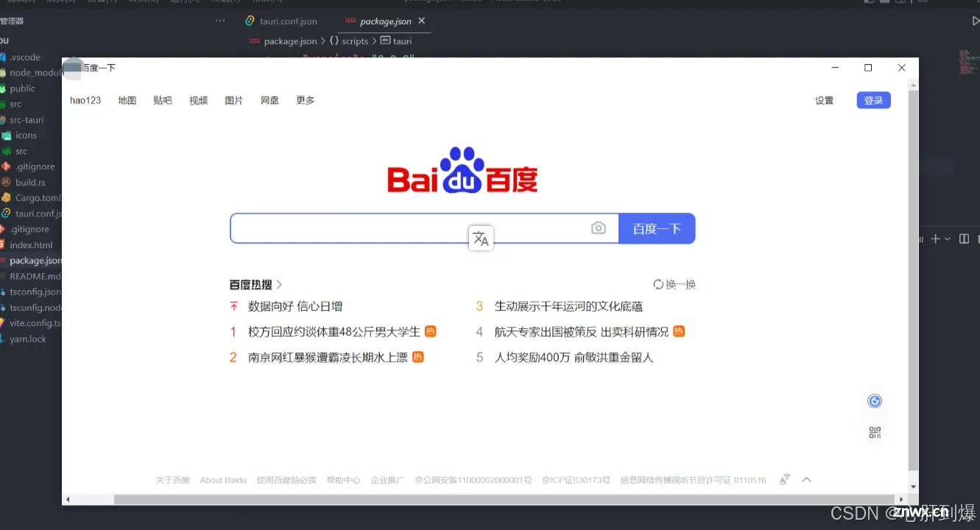Click the top arrow icon before 数据向好 信心日增

234,306
